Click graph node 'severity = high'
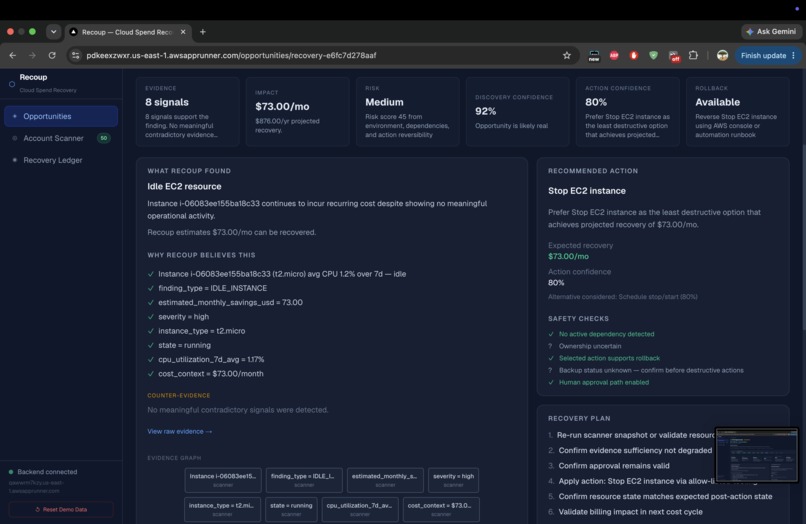The image size is (806, 524). (453, 480)
